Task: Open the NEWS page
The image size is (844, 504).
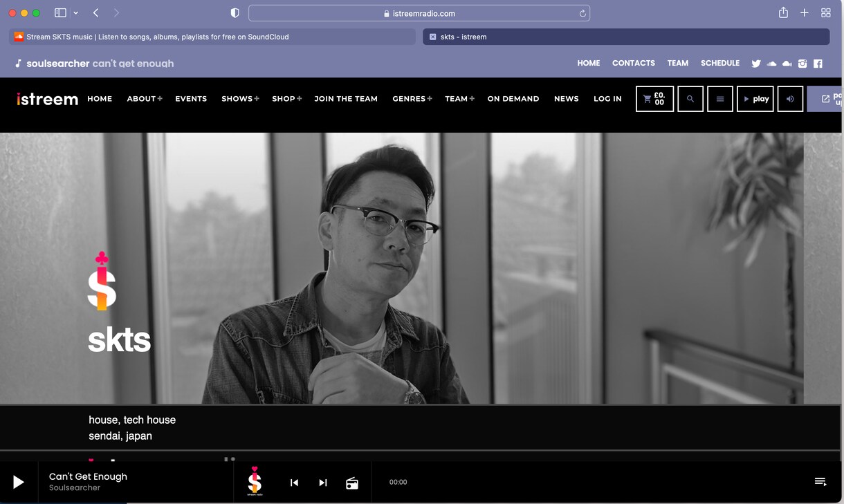Action: [x=567, y=99]
